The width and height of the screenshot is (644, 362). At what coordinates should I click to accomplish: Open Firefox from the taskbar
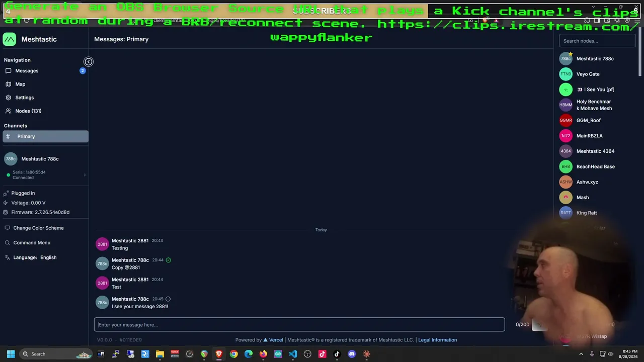pos(263,354)
